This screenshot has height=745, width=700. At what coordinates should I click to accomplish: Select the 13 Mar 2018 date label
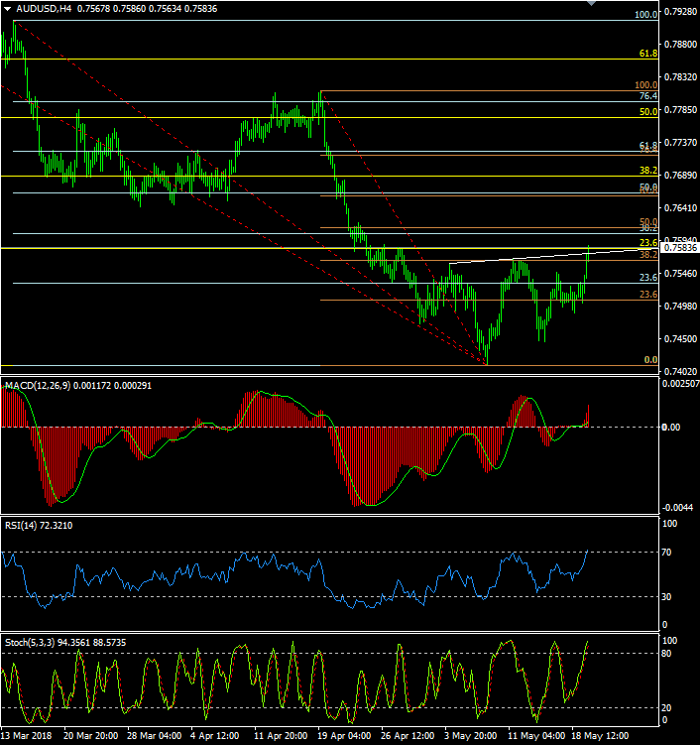pos(27,737)
